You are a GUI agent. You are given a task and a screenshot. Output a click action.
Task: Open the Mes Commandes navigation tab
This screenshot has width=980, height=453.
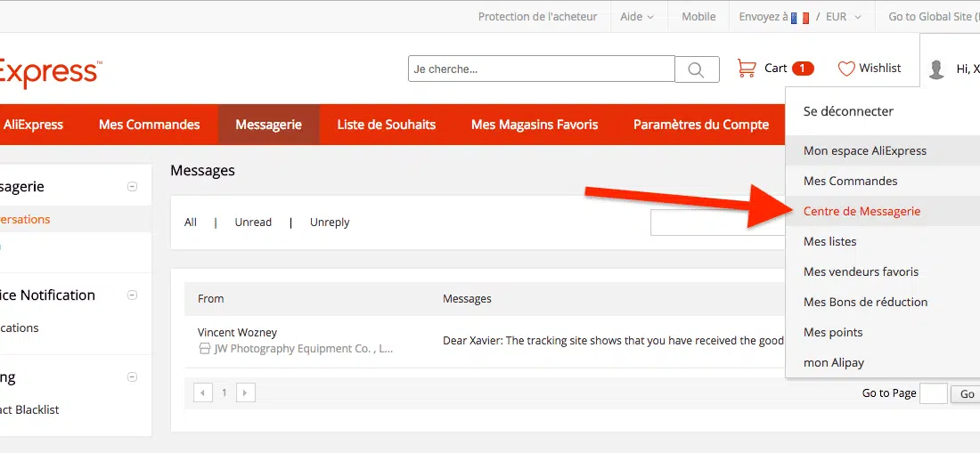tap(150, 125)
